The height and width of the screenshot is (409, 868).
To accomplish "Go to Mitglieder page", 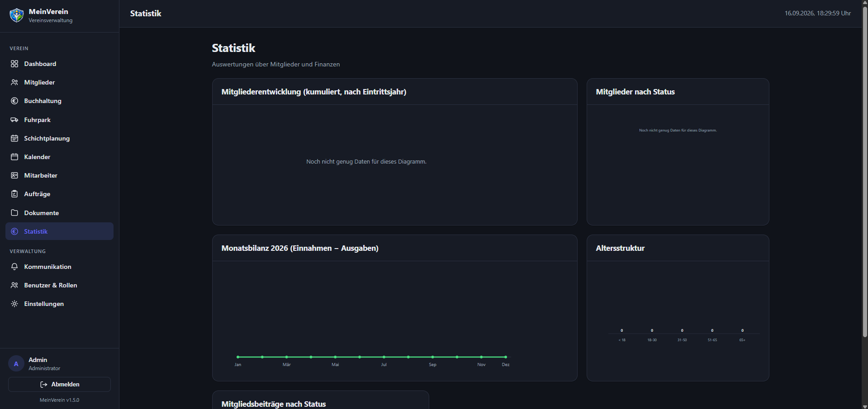I will pos(59,82).
